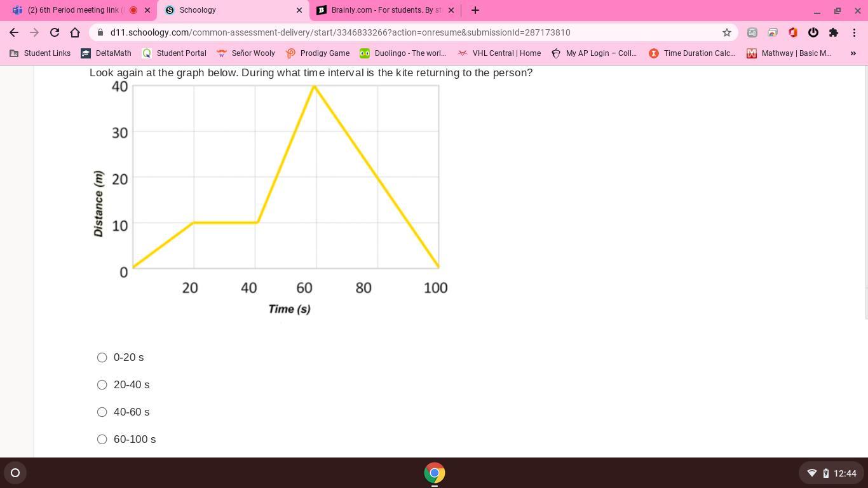Select the 40-60 s answer option
The image size is (868, 488).
tap(102, 412)
